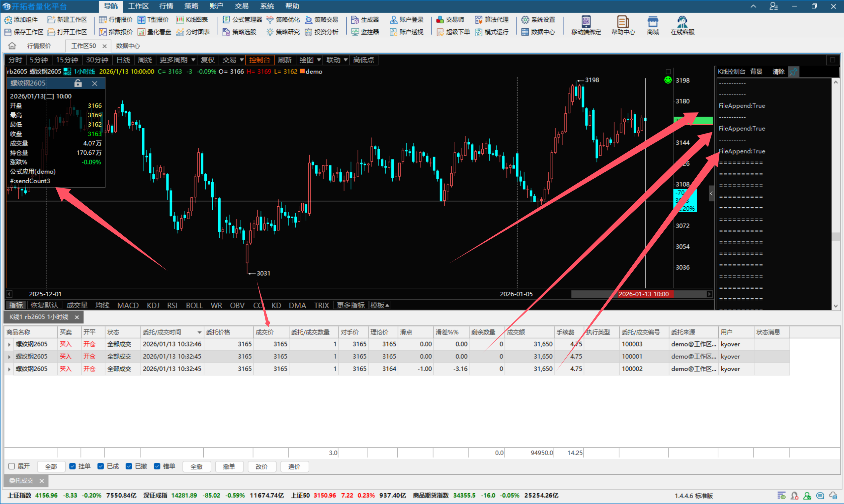Click the home icon tab
The image size is (844, 504).
[12, 46]
